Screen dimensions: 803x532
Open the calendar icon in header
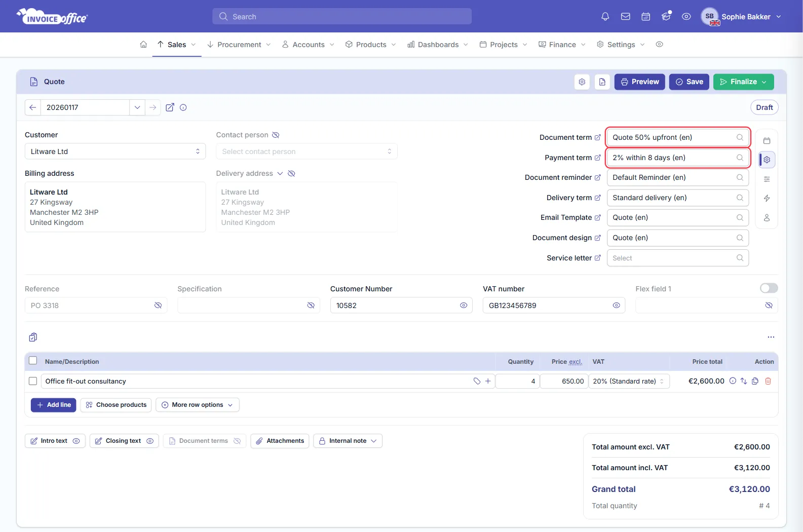pyautogui.click(x=646, y=17)
